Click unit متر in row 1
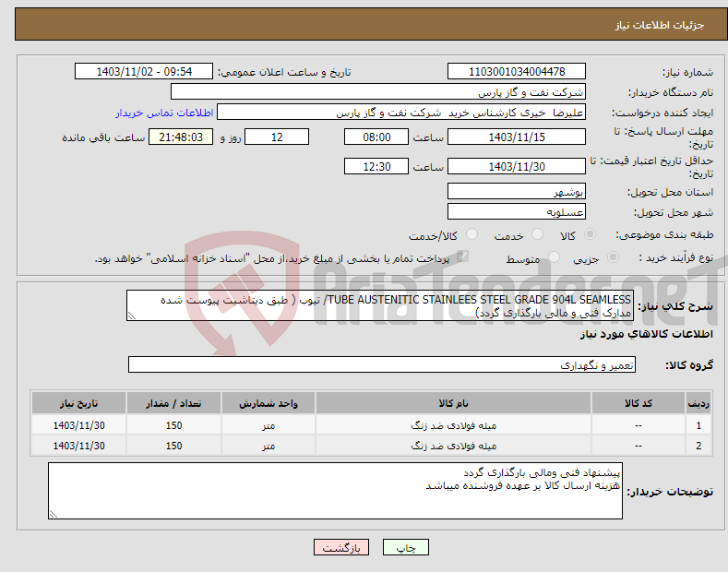 pyautogui.click(x=269, y=425)
